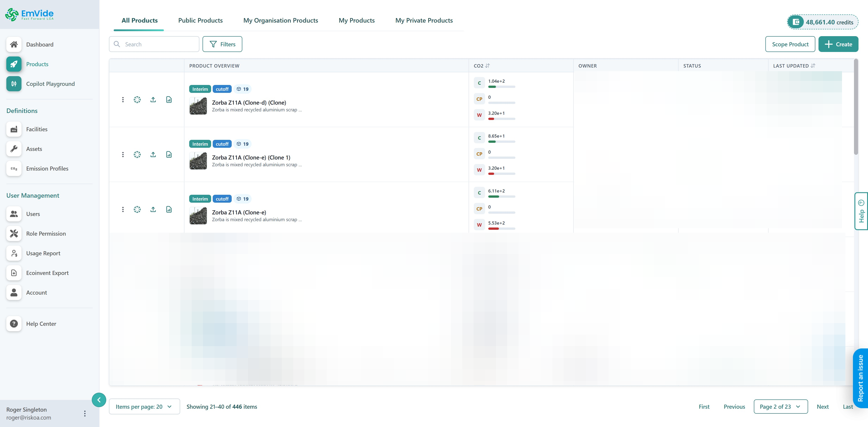Viewport: 868px width, 427px height.
Task: Open the Page 2 of 23 selector
Action: (x=780, y=406)
